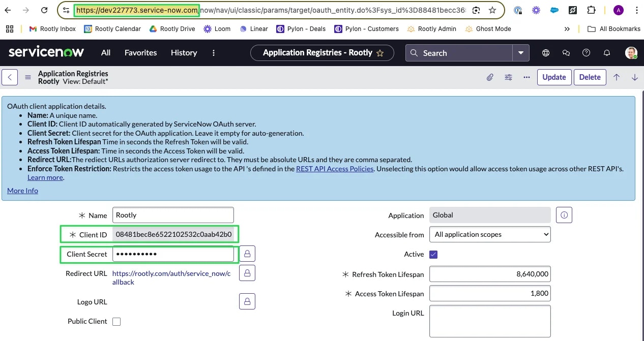Expand the search options dropdown arrow

tap(521, 53)
